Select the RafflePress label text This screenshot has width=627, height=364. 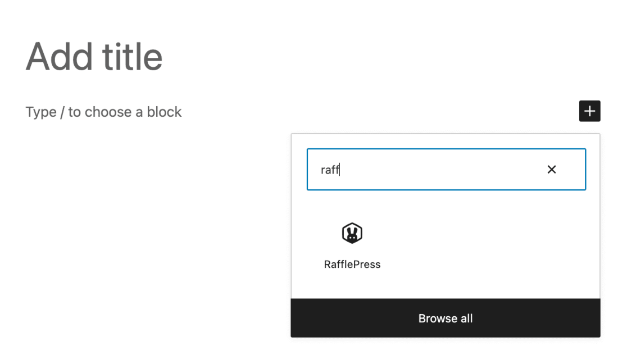(x=352, y=264)
